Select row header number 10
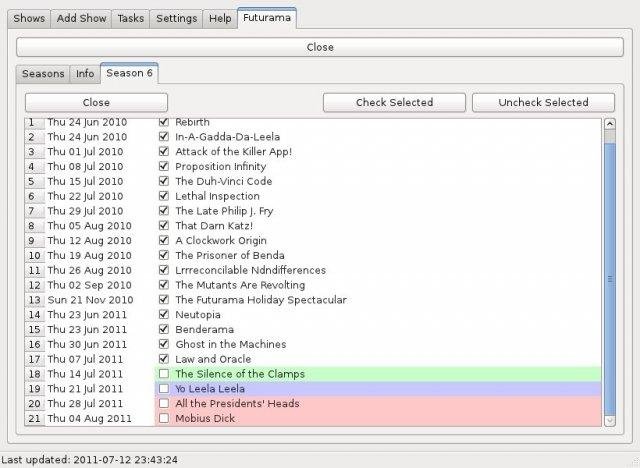 [x=35, y=255]
